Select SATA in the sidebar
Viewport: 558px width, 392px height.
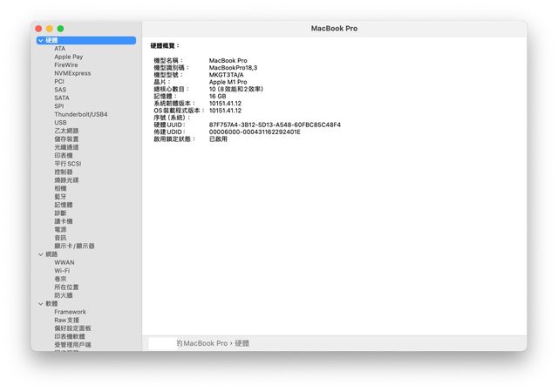point(62,98)
